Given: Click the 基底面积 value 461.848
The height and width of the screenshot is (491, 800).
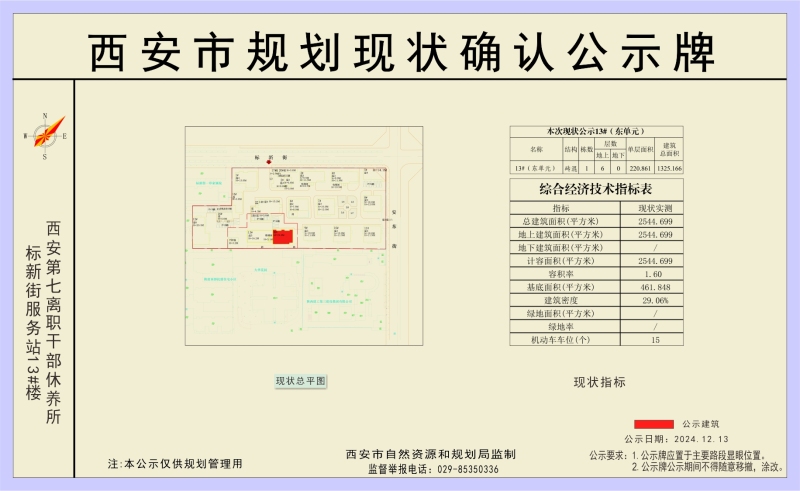Looking at the screenshot, I should click(654, 287).
